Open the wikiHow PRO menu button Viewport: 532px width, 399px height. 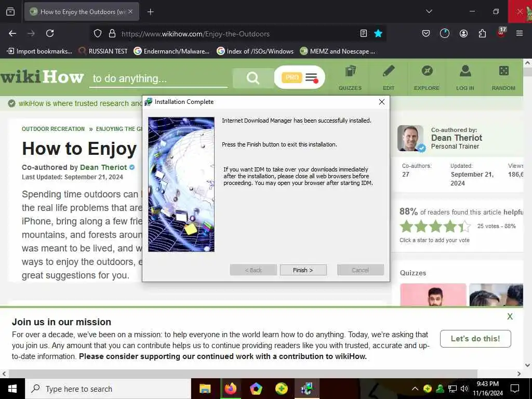[300, 77]
